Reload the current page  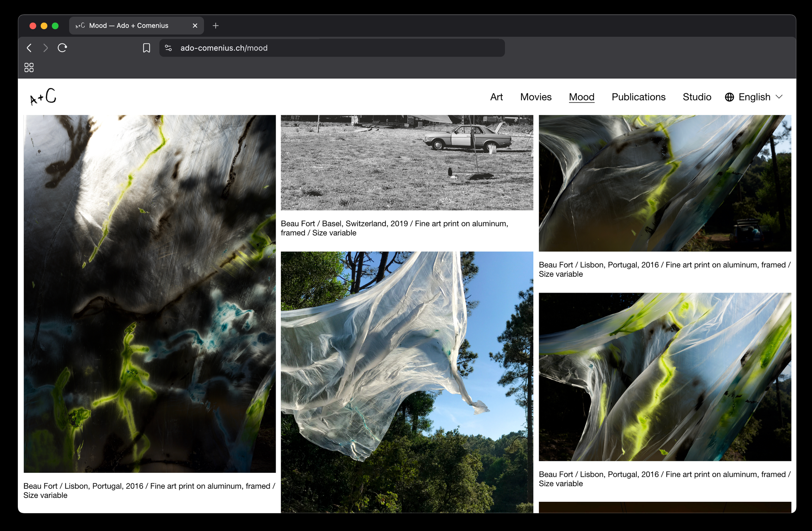click(x=62, y=48)
